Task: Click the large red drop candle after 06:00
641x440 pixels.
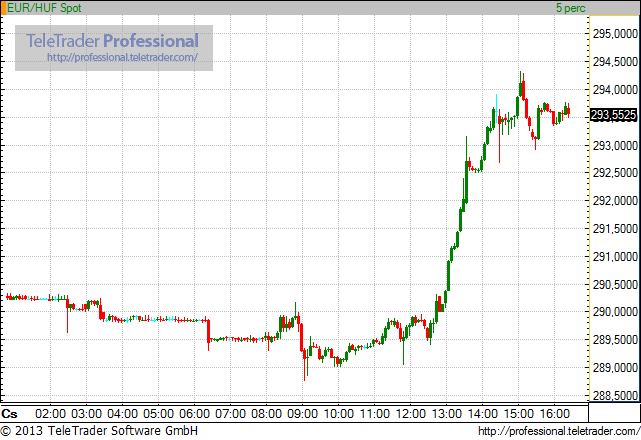Action: [208, 335]
